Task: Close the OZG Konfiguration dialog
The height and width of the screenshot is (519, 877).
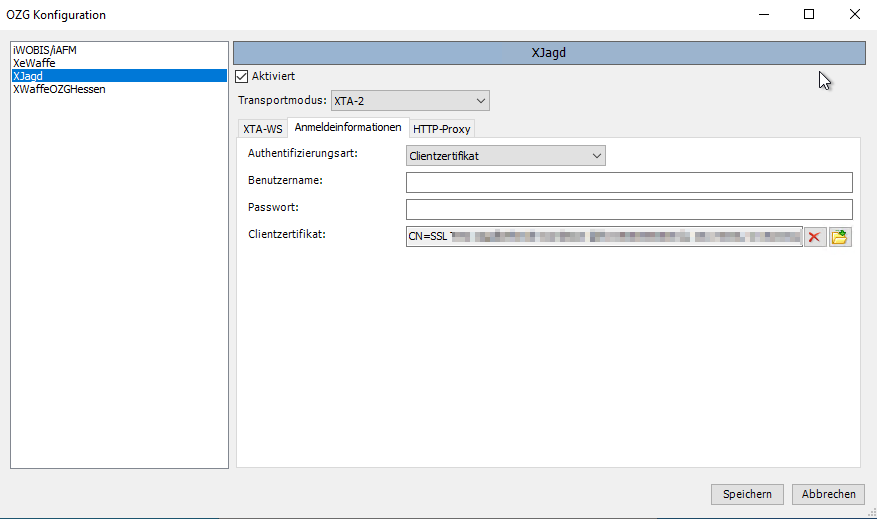Action: pos(854,15)
